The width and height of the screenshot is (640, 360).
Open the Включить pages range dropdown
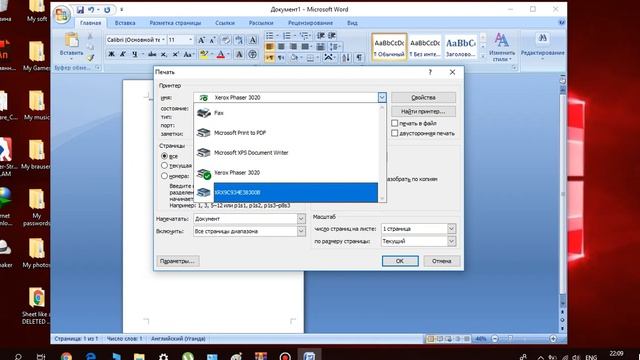(301, 231)
